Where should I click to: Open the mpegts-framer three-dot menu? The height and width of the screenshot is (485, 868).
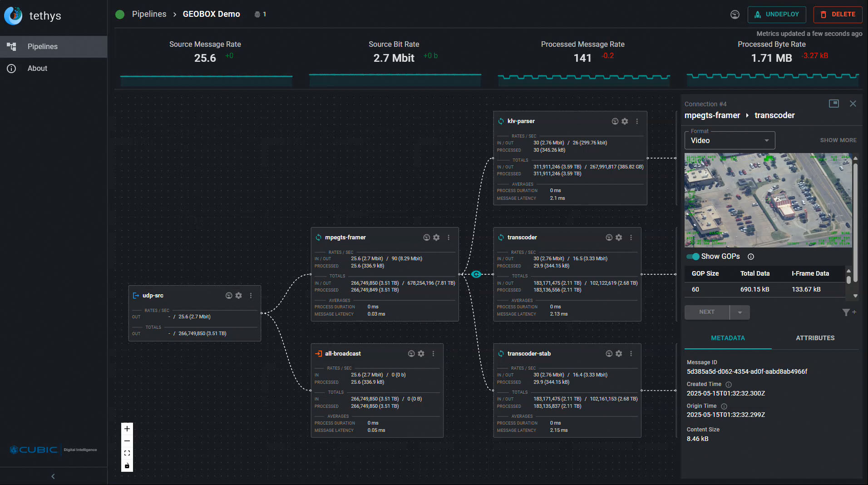pyautogui.click(x=449, y=238)
